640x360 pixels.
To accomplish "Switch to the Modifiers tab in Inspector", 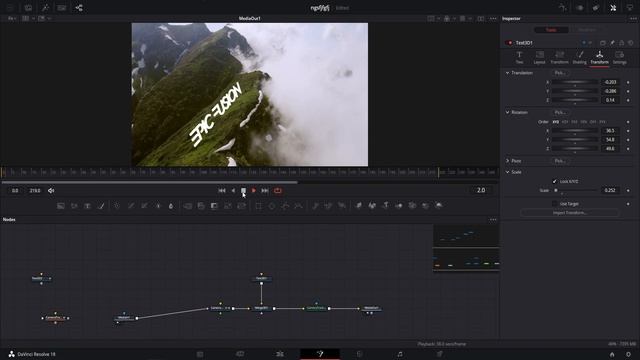I will pyautogui.click(x=587, y=30).
